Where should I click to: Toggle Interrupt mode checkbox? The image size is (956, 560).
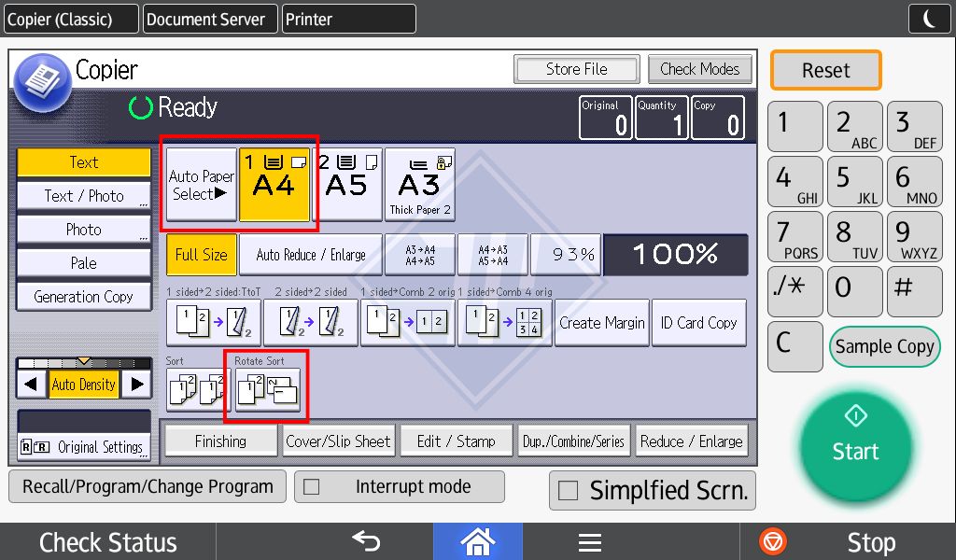pos(312,487)
